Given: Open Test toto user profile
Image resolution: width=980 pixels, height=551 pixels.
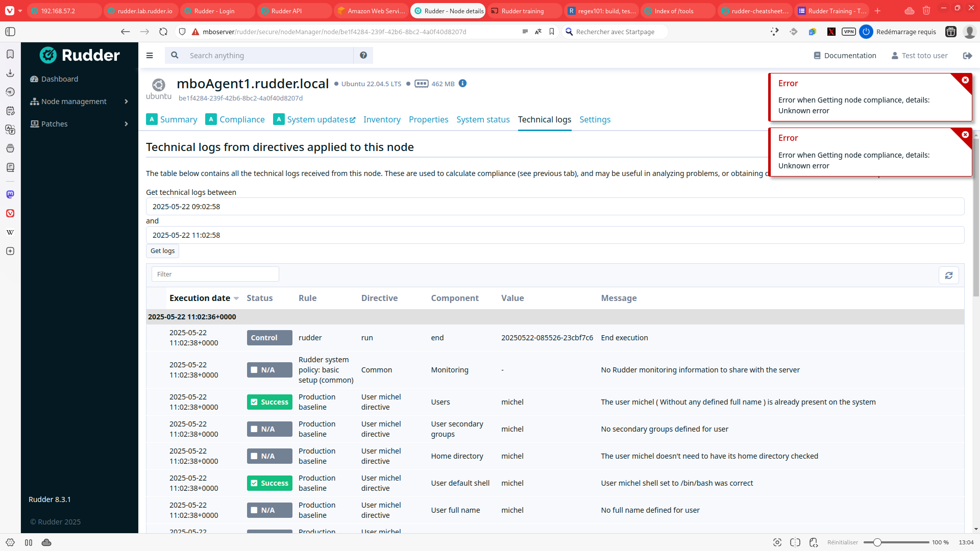Looking at the screenshot, I should tap(919, 56).
